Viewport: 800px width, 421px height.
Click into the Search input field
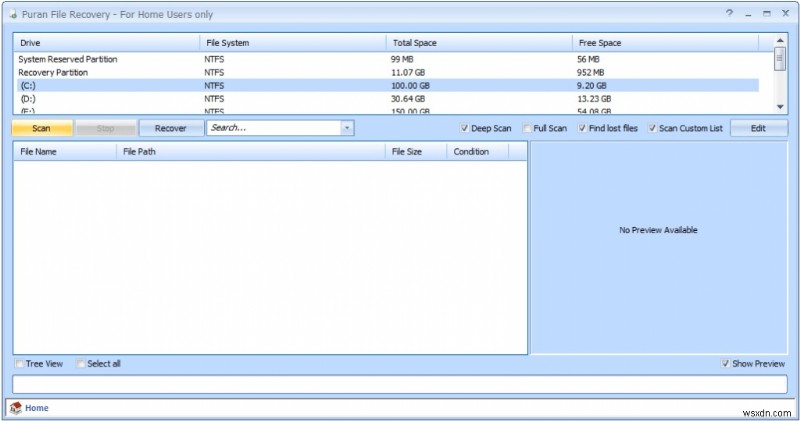coord(274,128)
